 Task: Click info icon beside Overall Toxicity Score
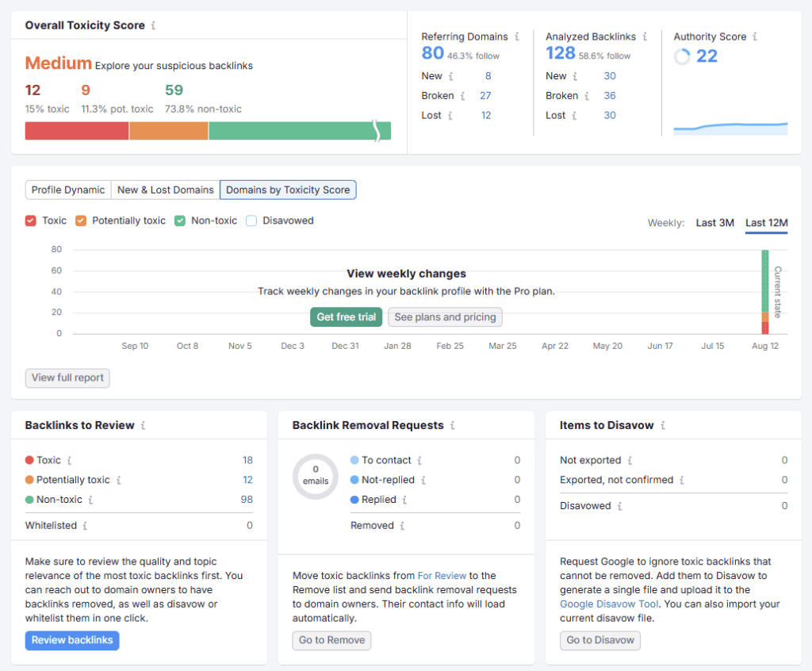click(153, 25)
